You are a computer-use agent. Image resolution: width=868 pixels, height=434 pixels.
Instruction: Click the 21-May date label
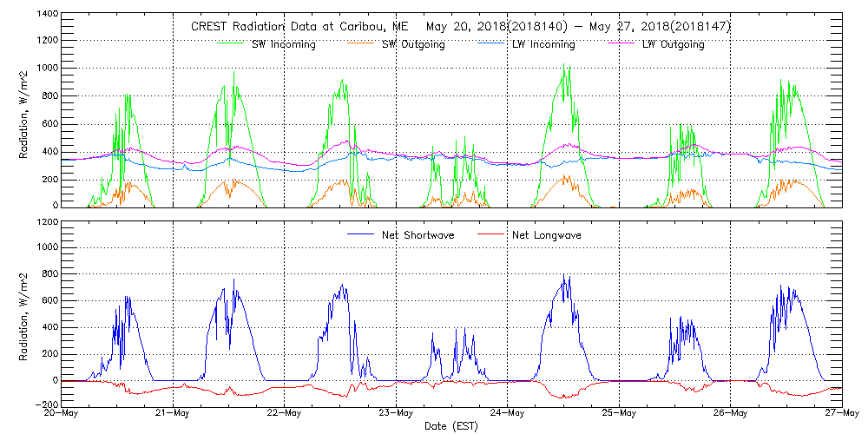(174, 413)
